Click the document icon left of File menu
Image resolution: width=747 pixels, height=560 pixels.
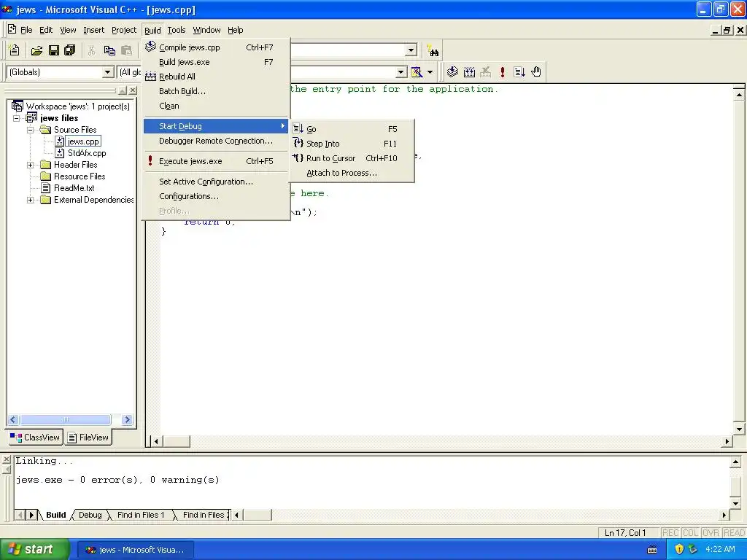coord(12,29)
